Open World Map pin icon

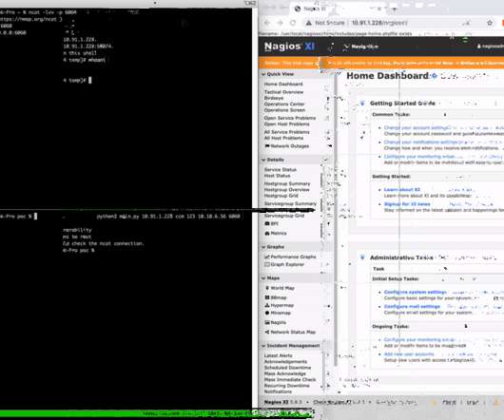pyautogui.click(x=267, y=288)
